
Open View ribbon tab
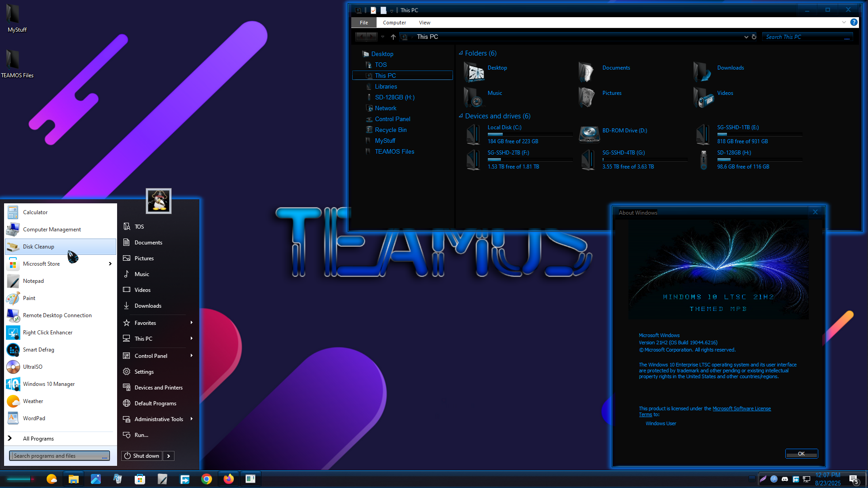pos(425,23)
